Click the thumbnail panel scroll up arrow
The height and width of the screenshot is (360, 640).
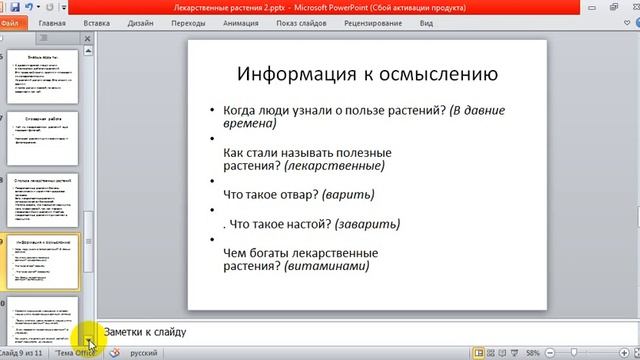pos(88,51)
